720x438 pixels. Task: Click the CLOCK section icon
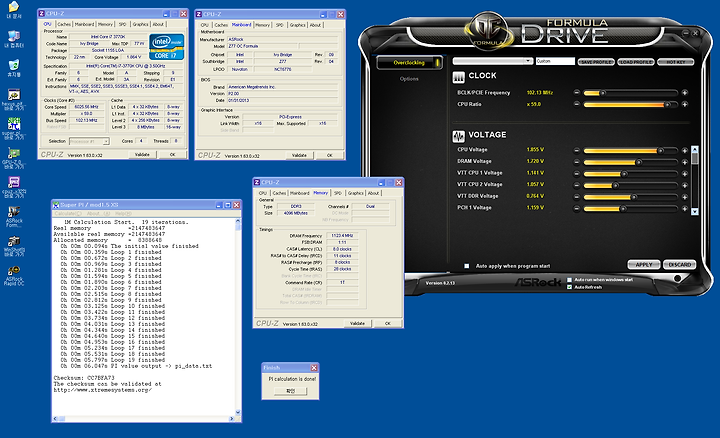click(x=459, y=77)
